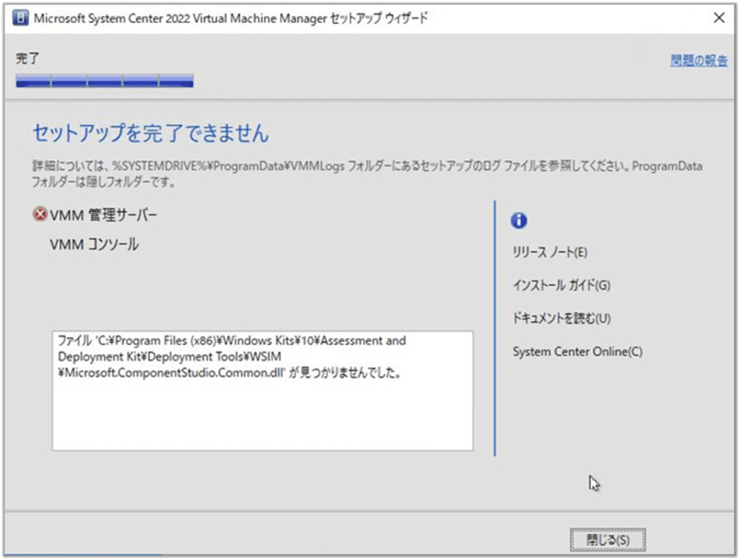Click the 完了 step label
The height and width of the screenshot is (560, 740).
tap(27, 59)
